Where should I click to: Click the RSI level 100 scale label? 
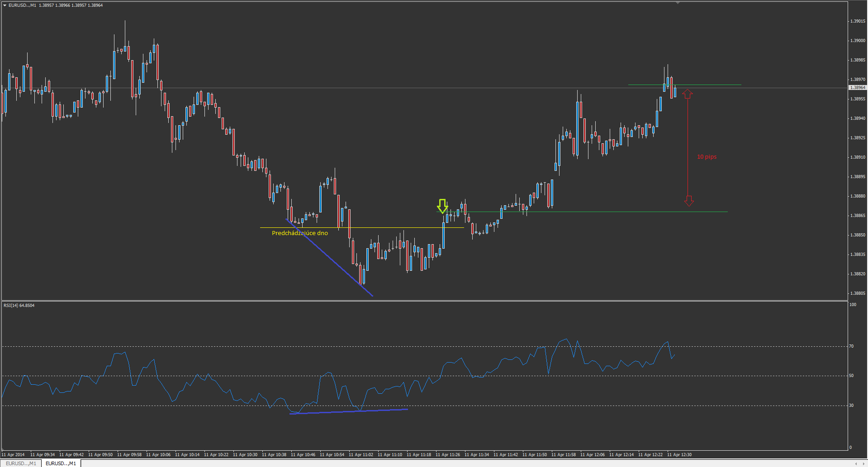point(853,305)
